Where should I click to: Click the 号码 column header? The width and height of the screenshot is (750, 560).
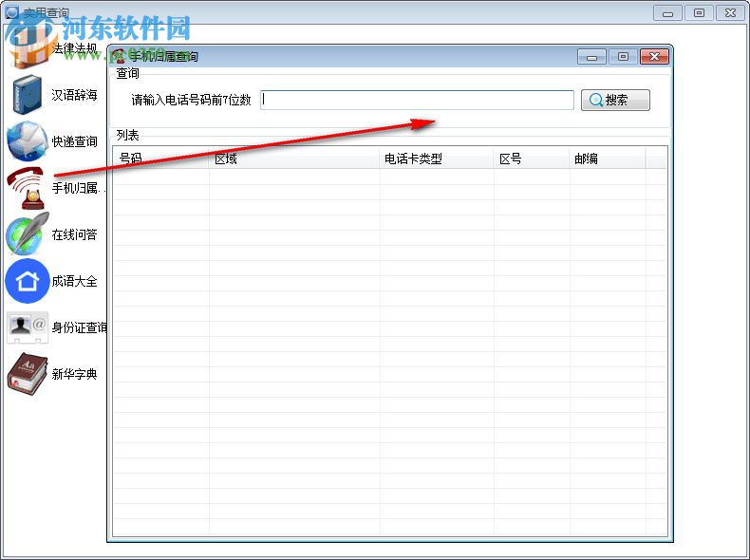click(x=160, y=159)
